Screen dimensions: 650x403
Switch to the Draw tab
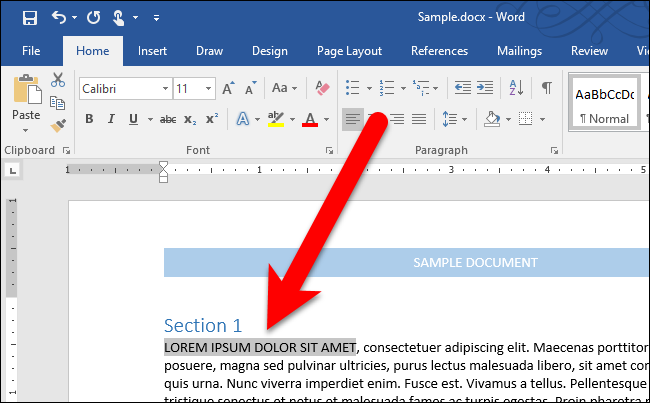tap(209, 51)
